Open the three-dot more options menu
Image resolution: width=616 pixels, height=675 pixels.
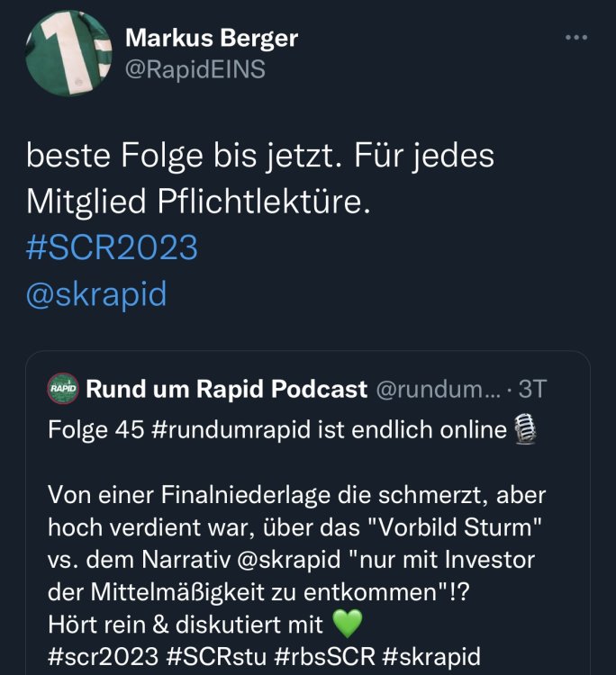pos(575,38)
